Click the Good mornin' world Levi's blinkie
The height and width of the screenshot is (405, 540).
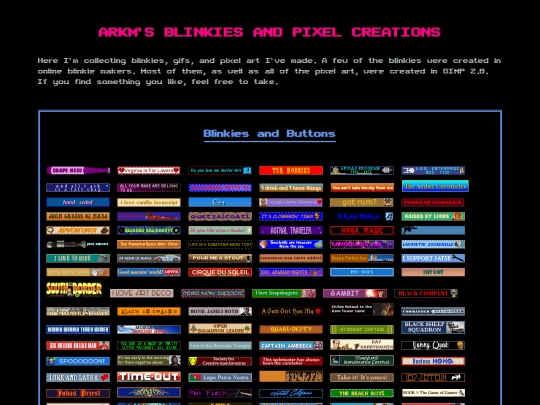(x=149, y=272)
